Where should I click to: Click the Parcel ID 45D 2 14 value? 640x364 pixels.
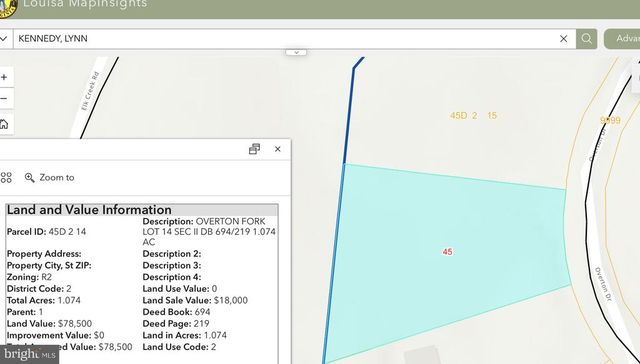(x=67, y=232)
